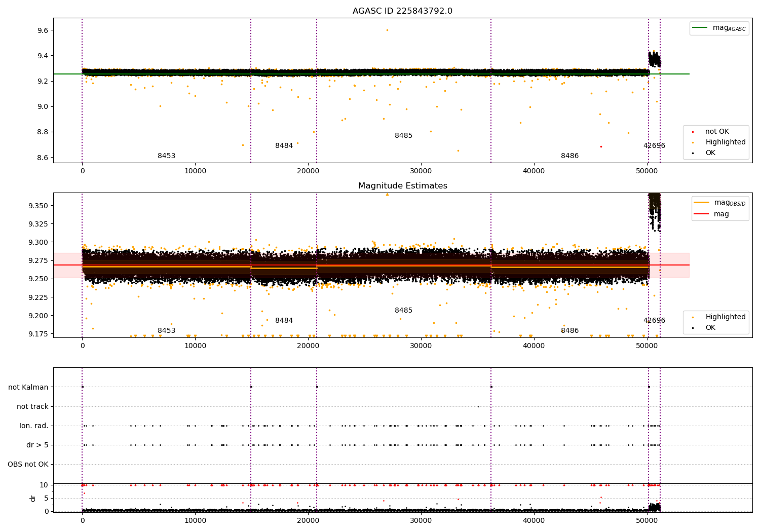Viewport: 760px width, 532px height.
Task: Click obsid label 8486 in the top plot
Action: [569, 156]
